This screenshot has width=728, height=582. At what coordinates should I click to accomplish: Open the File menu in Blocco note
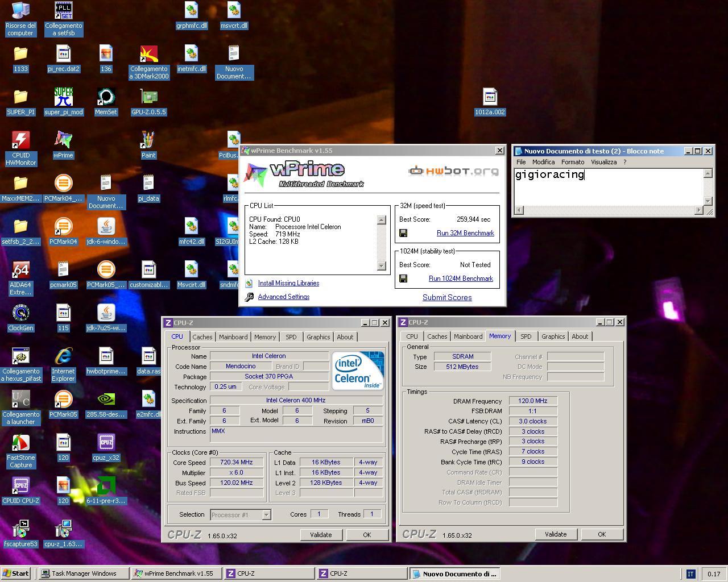click(x=521, y=162)
